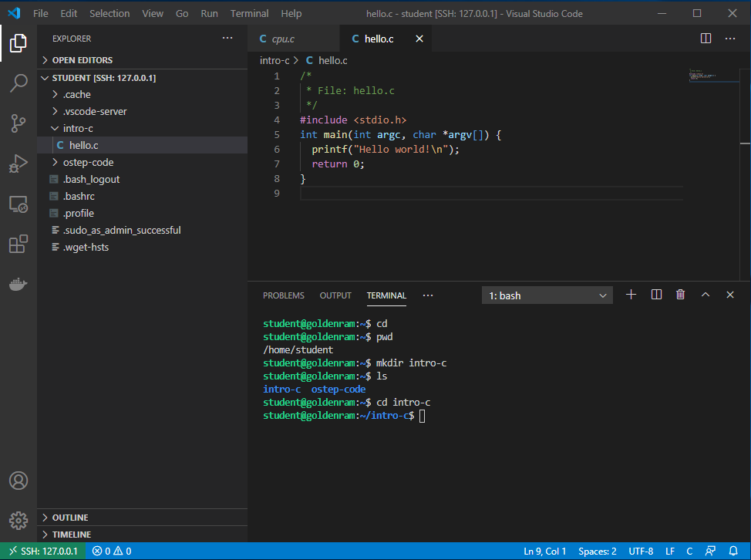Place cursor on empty line 9
This screenshot has height=560, width=751.
point(491,194)
